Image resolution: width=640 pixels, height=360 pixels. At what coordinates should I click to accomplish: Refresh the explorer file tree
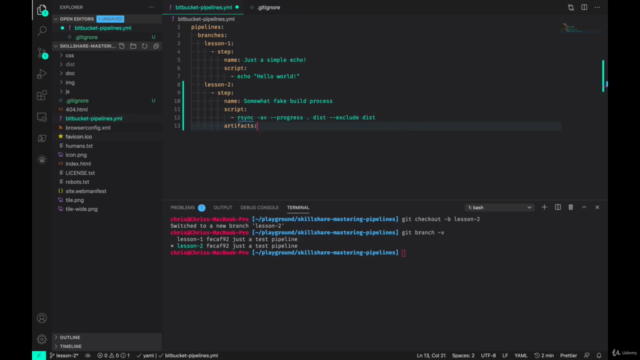pos(144,46)
